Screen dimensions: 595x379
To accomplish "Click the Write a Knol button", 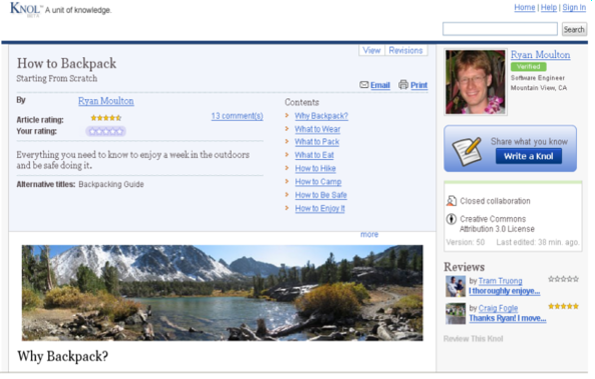I will tap(529, 156).
